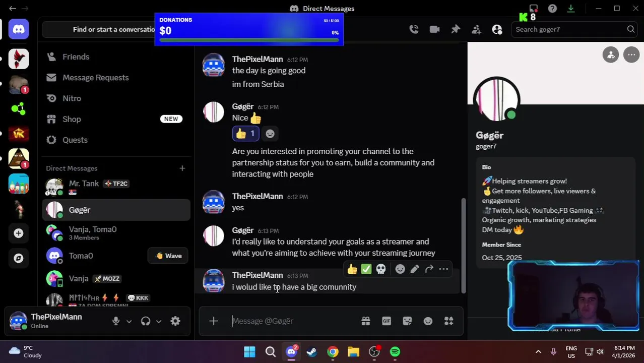This screenshot has height=363, width=644.
Task: Click ThePixelMann name at 6:13 PM
Action: (x=257, y=275)
